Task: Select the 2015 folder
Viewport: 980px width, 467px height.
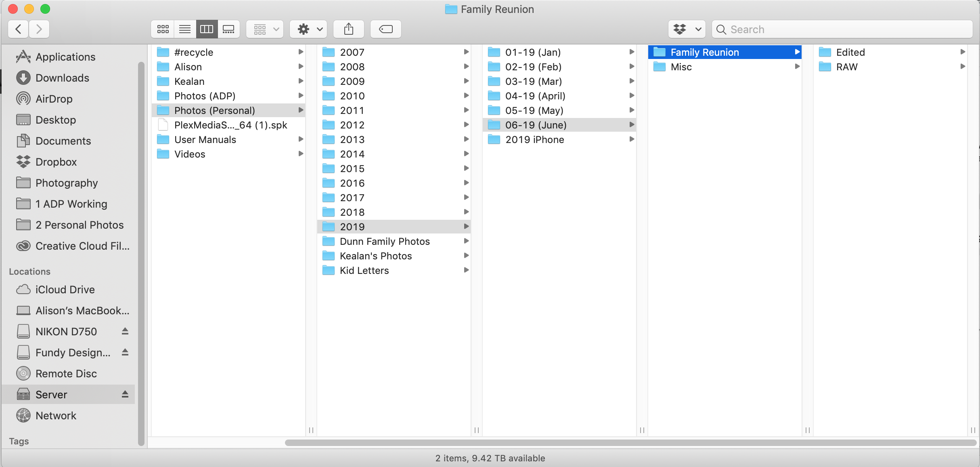Action: [x=394, y=168]
